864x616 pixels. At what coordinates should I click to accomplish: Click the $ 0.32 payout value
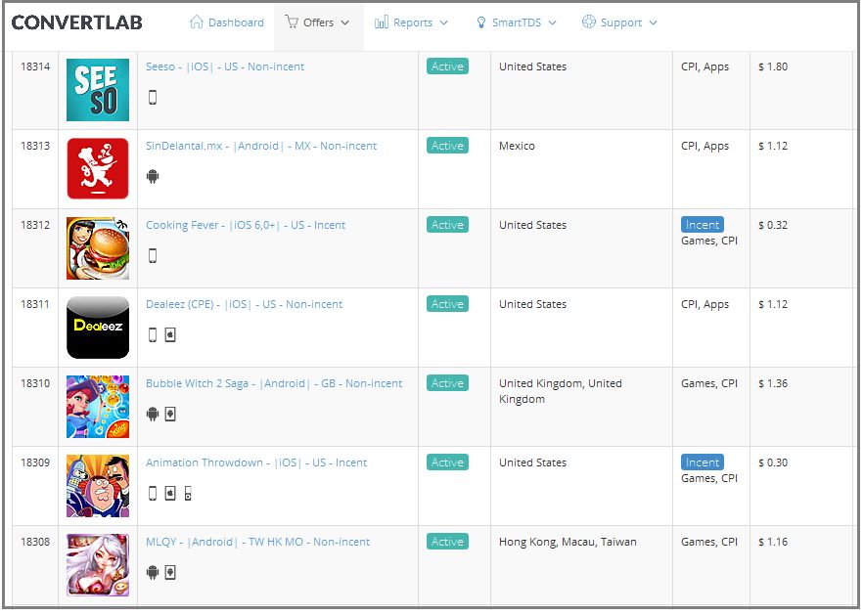click(773, 225)
